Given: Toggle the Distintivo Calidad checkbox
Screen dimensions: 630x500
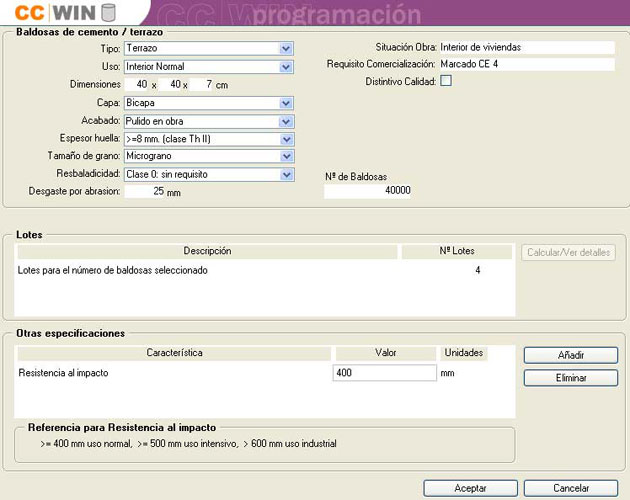Looking at the screenshot, I should (x=446, y=82).
